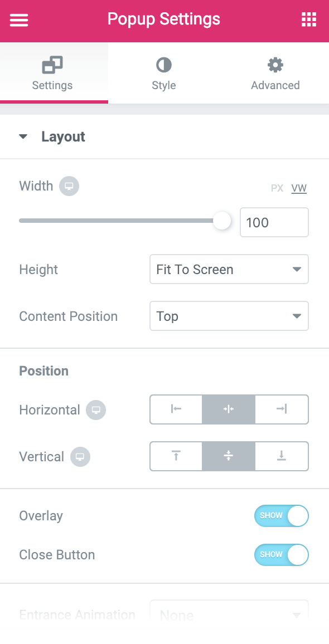This screenshot has height=644, width=329.
Task: Collapse the Layout section
Action: 23,135
